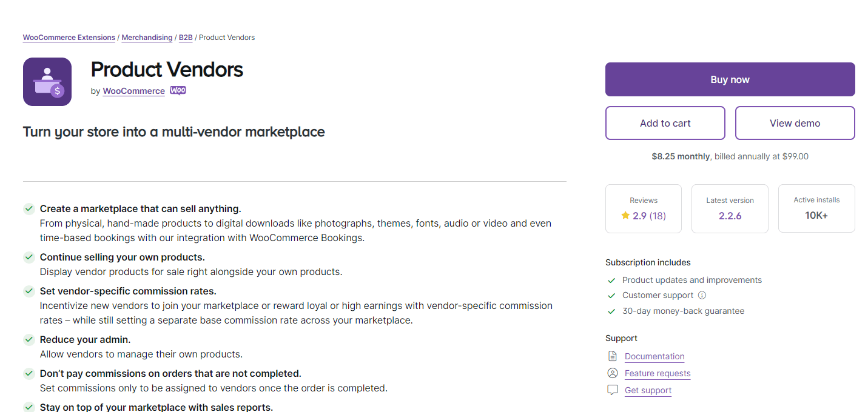Screen dimensions: 868x412
Task: Open the Merchandising breadcrumb link
Action: click(147, 38)
